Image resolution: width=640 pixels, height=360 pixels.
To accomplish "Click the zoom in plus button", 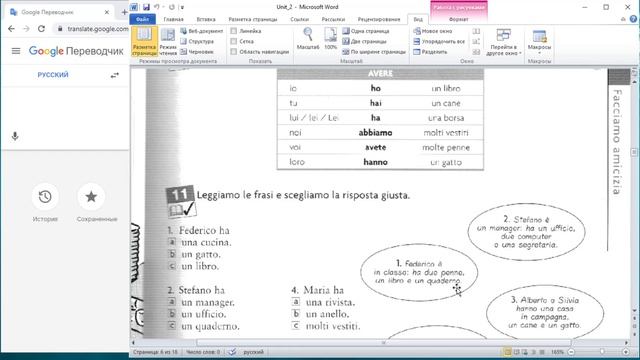I will tap(626, 352).
